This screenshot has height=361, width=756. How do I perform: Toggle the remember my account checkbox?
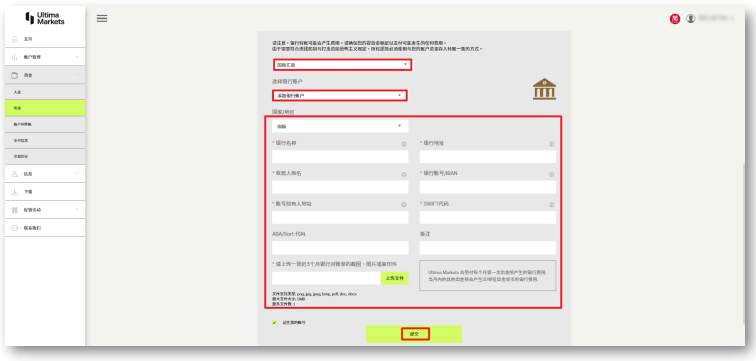coord(275,322)
